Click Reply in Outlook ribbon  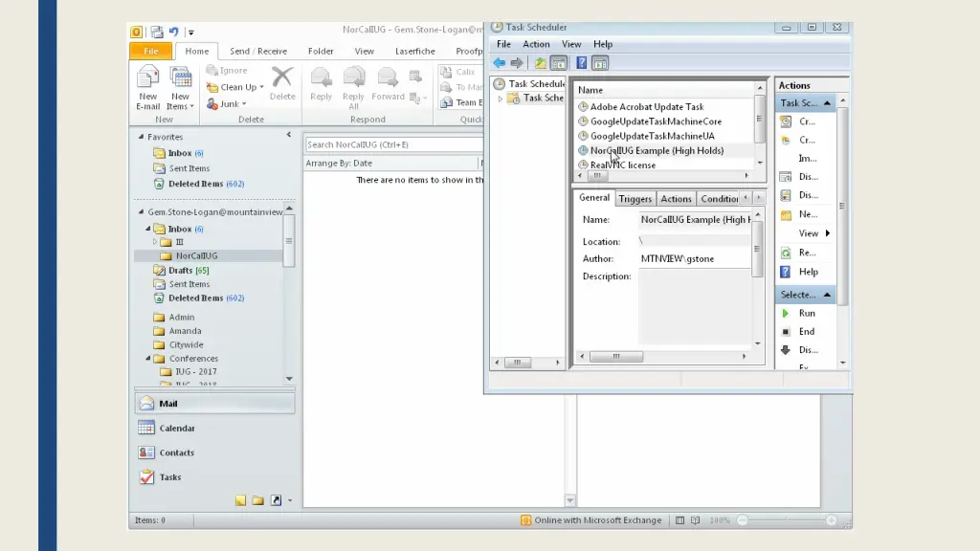[321, 84]
